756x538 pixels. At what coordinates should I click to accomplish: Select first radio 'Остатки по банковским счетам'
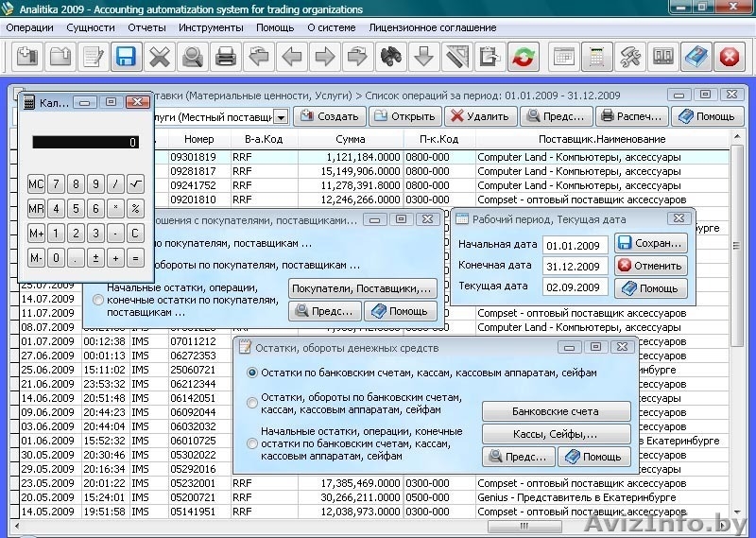[252, 373]
